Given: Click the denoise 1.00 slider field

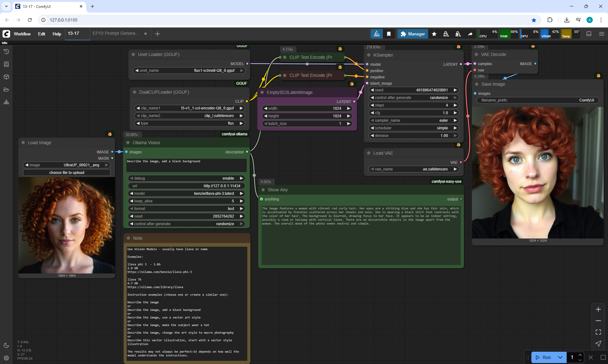Looking at the screenshot, I should pyautogui.click(x=414, y=136).
